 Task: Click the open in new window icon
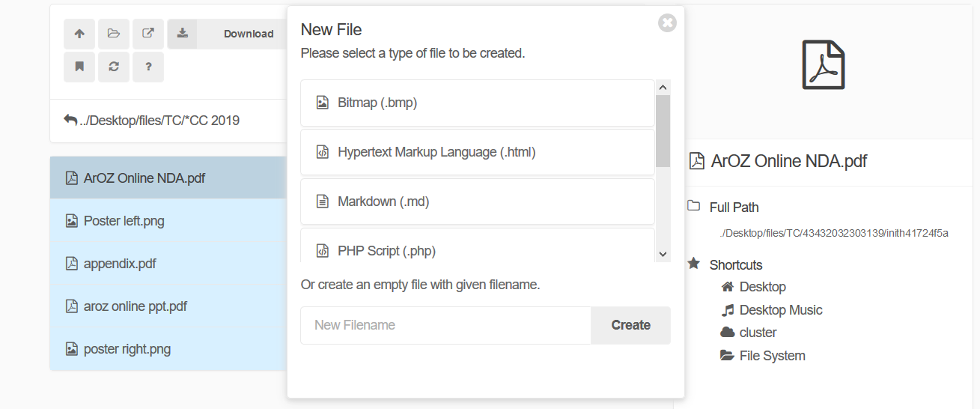[148, 34]
